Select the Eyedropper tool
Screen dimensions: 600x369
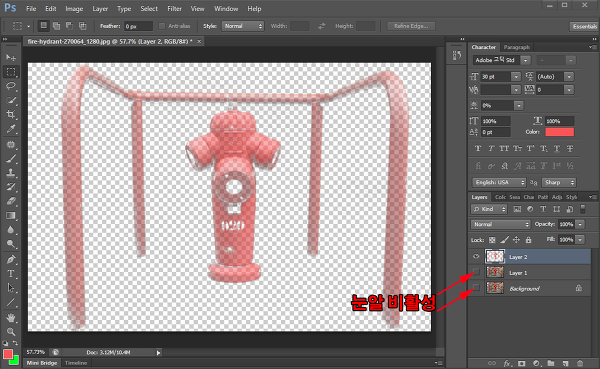pyautogui.click(x=10, y=129)
